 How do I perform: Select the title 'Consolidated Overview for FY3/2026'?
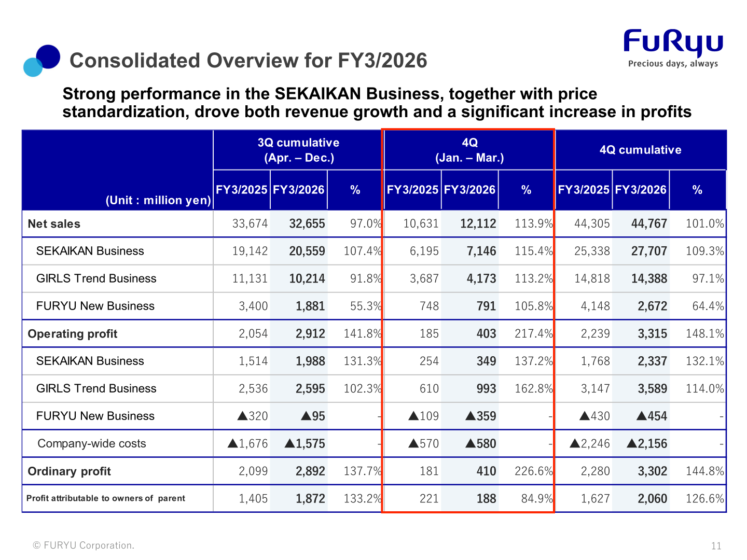click(x=248, y=61)
